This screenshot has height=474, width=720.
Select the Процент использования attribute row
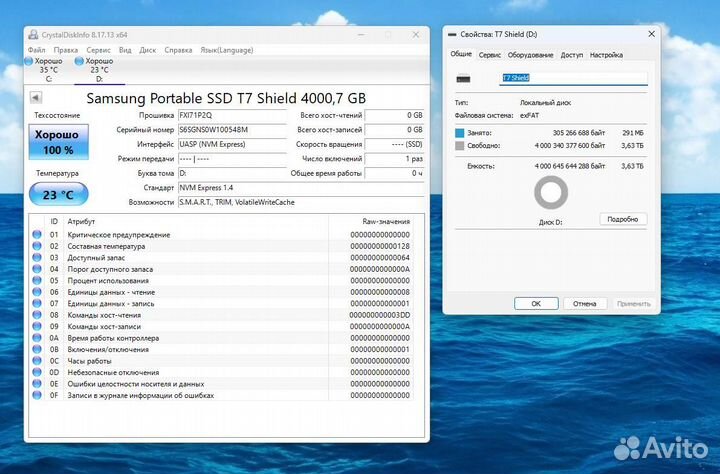point(222,281)
